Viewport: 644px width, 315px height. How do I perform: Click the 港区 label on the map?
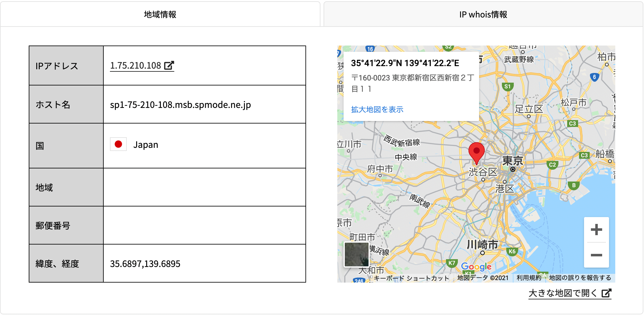pos(504,189)
